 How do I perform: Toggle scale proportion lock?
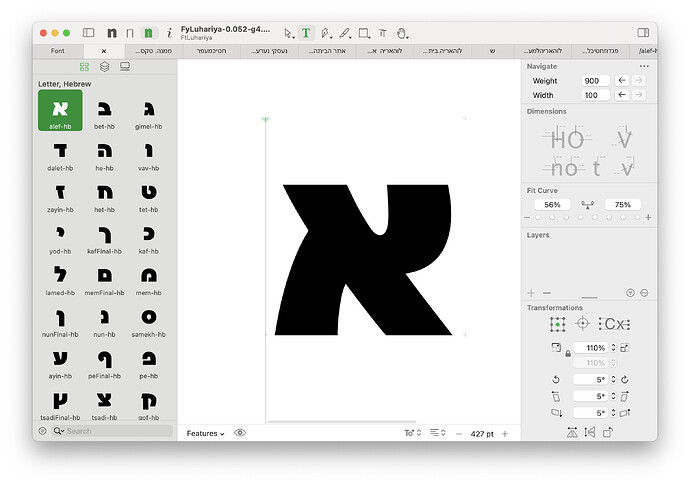click(568, 353)
